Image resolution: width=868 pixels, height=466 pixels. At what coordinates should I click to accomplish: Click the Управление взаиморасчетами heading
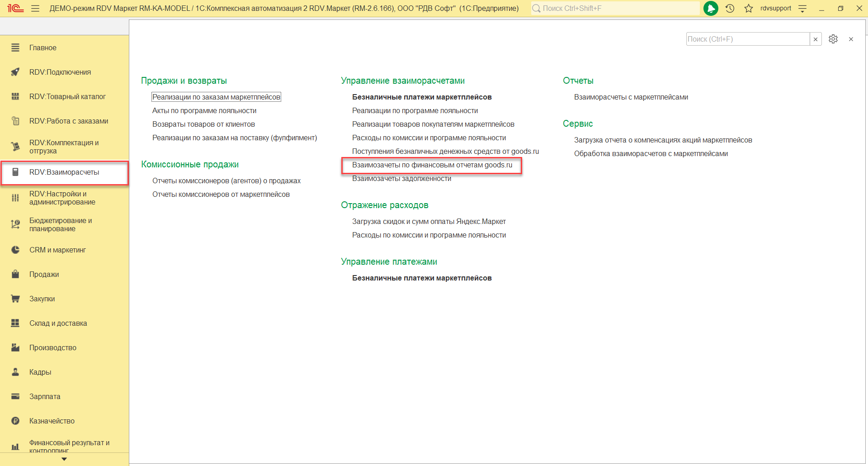point(403,81)
